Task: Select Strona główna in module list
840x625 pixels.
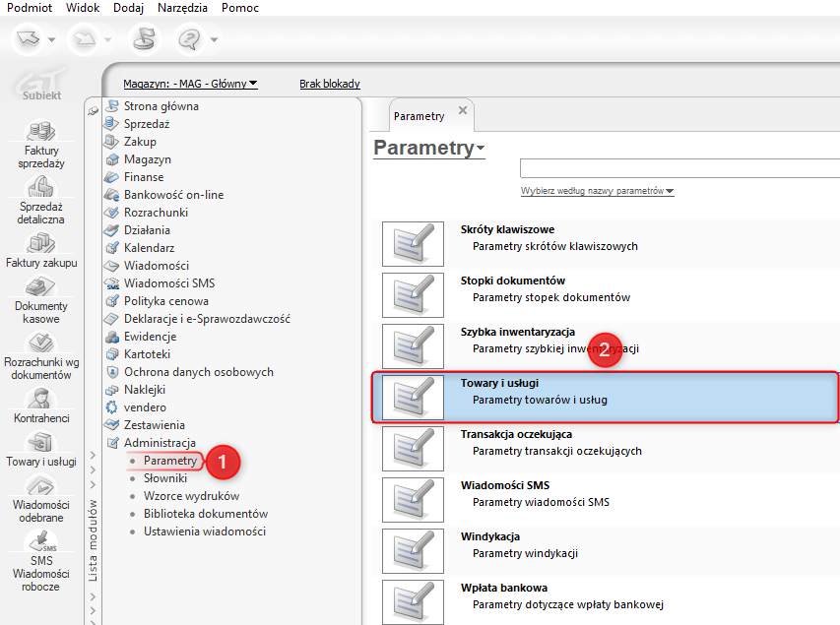Action: tap(162, 106)
